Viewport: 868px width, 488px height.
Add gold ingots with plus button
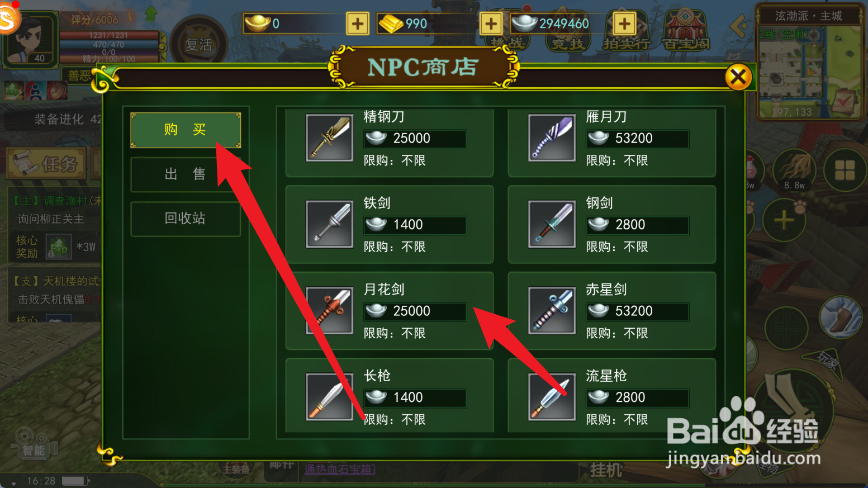pyautogui.click(x=358, y=24)
